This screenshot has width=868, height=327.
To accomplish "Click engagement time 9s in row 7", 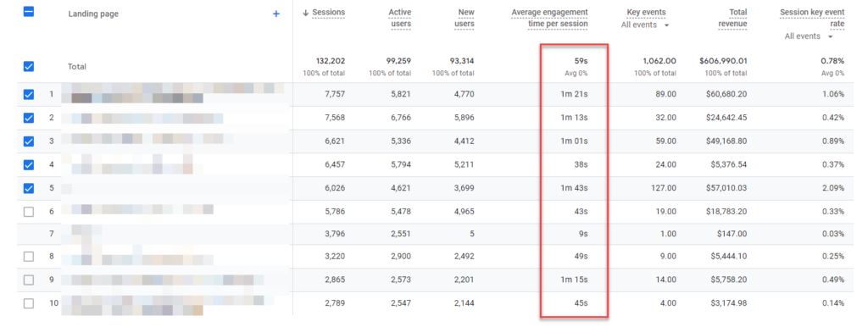I will point(583,234).
